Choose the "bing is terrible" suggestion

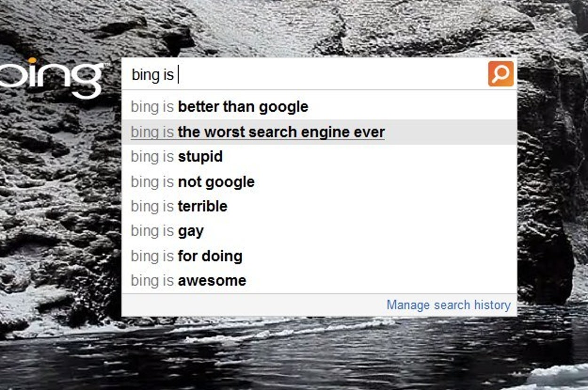tap(179, 206)
